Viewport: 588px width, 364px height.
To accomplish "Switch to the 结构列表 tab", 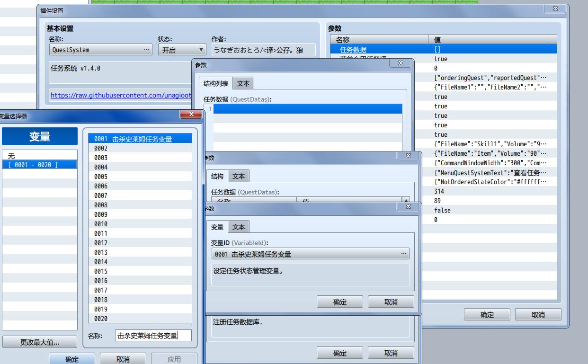I will (216, 83).
